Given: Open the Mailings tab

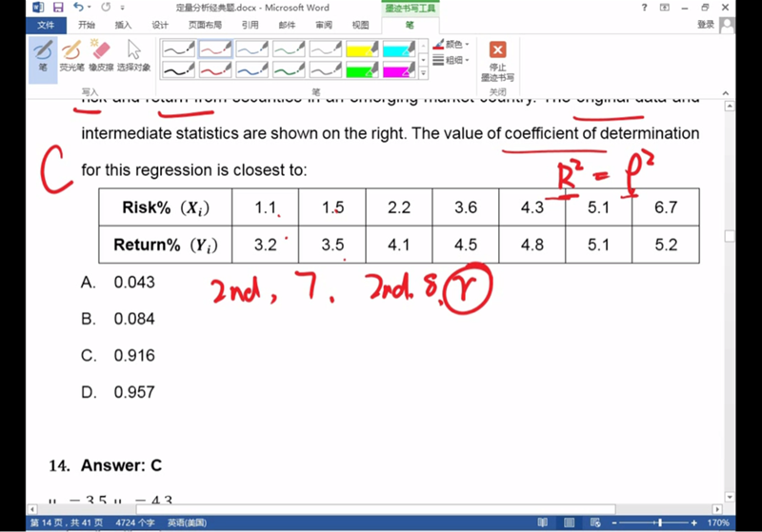Looking at the screenshot, I should click(288, 25).
